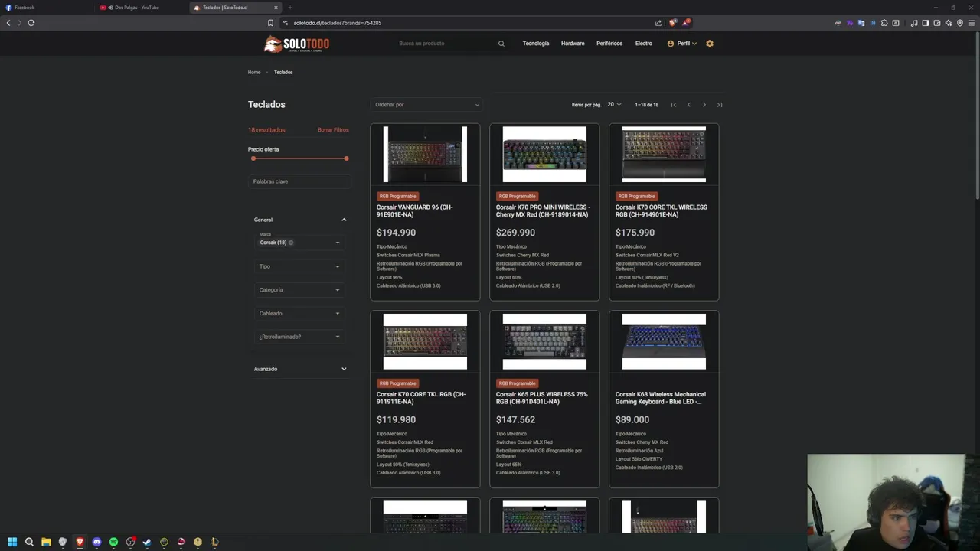
Task: Click the search magnifier icon in site header
Action: tap(501, 44)
